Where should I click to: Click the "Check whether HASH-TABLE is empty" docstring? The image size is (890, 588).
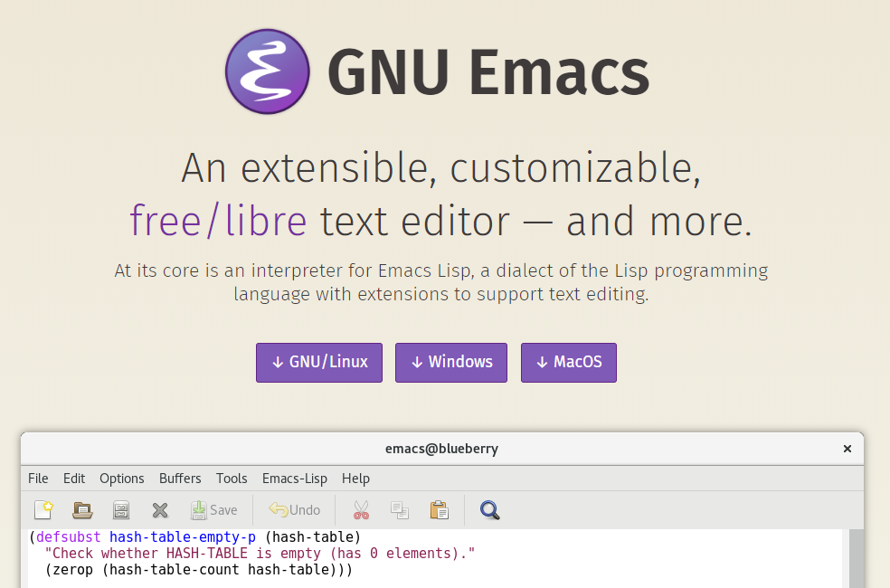coord(260,554)
